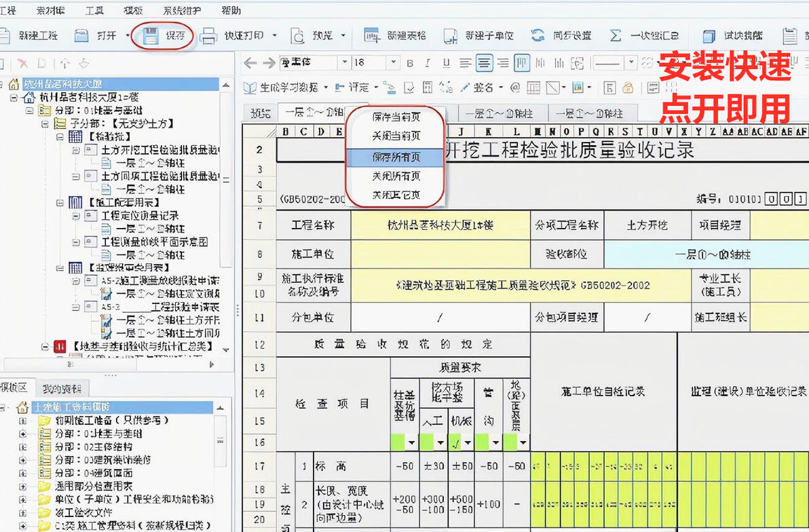Click the 工程名称 value cell 杭州品茗科技大厦
809x532 pixels.
coord(440,225)
